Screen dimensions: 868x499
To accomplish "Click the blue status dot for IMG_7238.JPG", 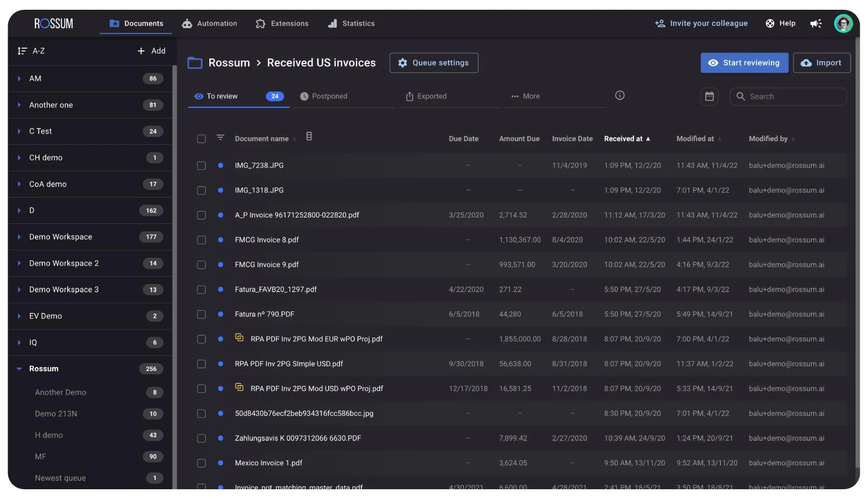I will pos(220,165).
